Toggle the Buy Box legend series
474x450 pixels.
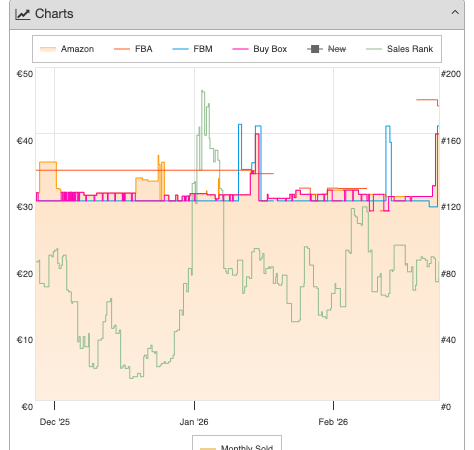[x=260, y=49]
